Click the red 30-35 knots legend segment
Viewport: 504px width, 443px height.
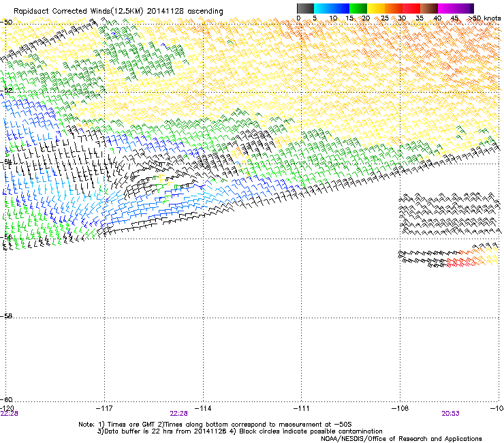point(411,8)
